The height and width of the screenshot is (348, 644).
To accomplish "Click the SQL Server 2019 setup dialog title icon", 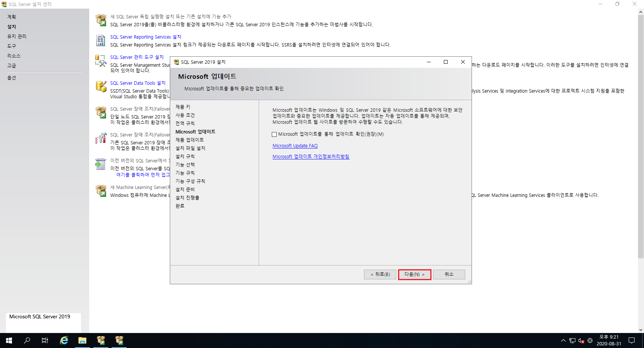I will click(176, 62).
